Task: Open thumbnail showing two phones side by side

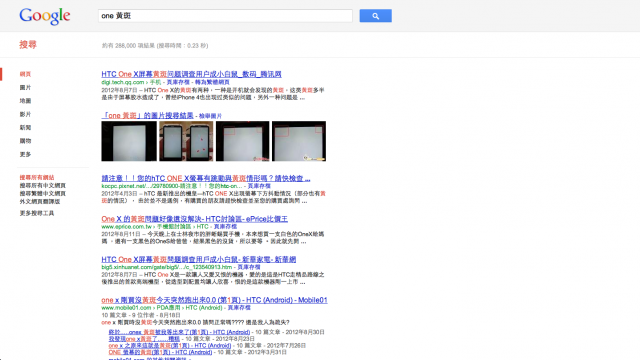Action: tap(186, 141)
